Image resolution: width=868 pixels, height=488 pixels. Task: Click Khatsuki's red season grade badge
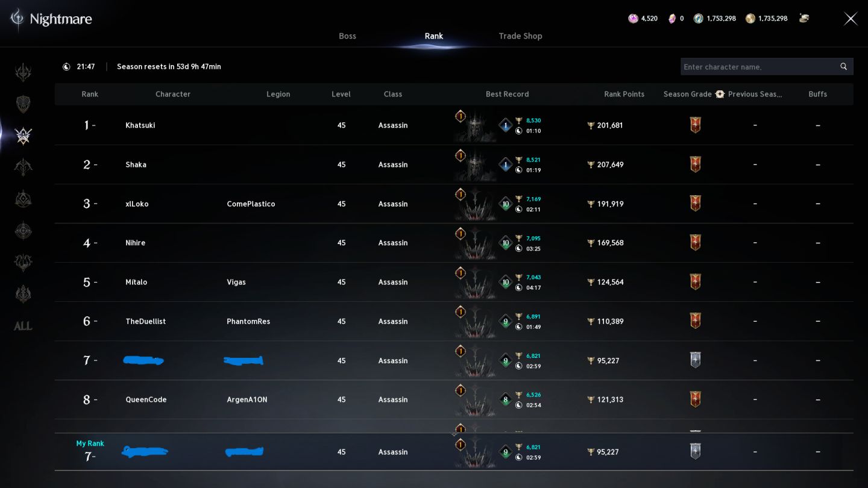(695, 125)
